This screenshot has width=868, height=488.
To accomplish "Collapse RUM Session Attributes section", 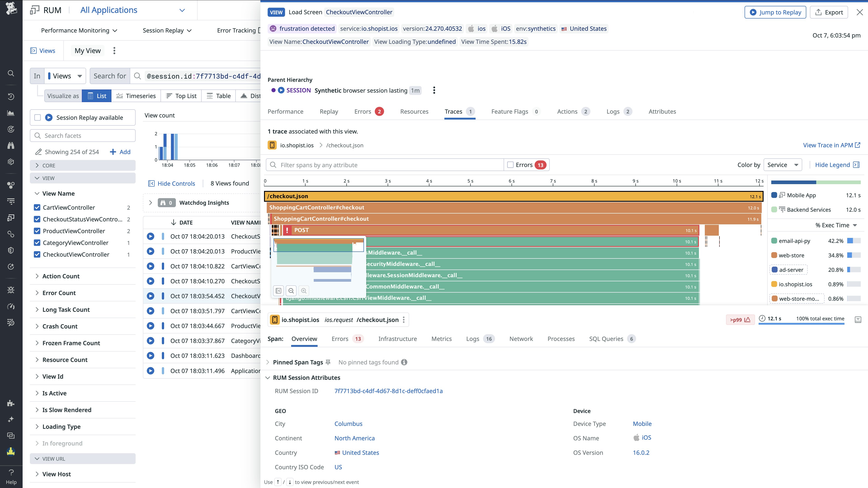I will (268, 378).
